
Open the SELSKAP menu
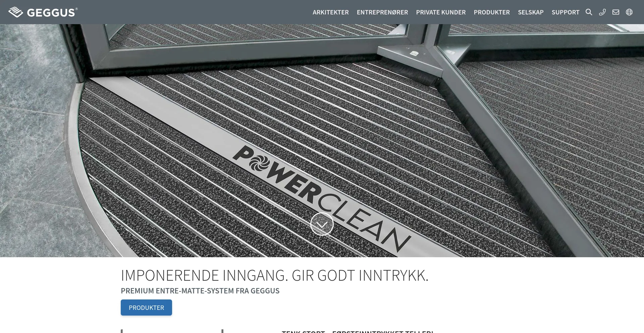[x=531, y=12]
